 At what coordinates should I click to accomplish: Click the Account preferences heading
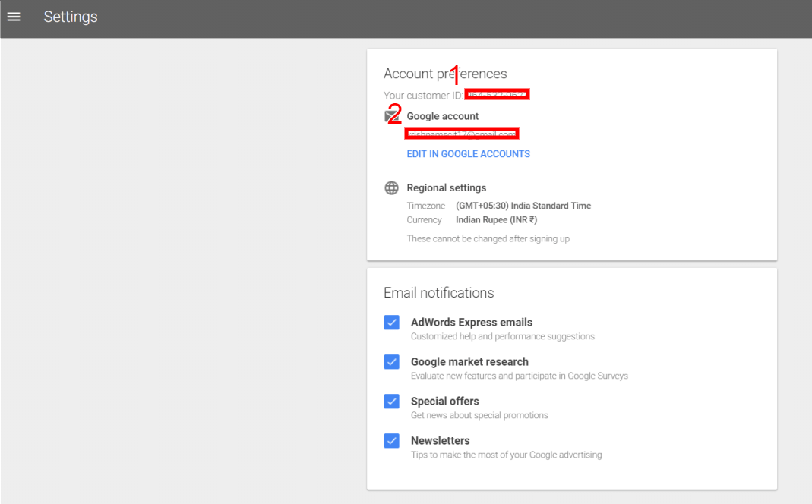(x=445, y=73)
